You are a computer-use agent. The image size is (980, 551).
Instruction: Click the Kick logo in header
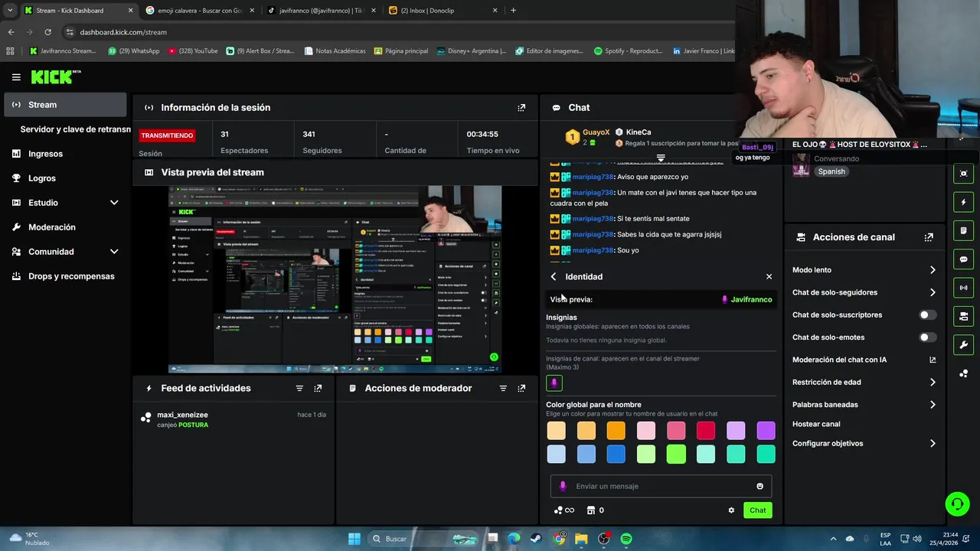click(55, 77)
